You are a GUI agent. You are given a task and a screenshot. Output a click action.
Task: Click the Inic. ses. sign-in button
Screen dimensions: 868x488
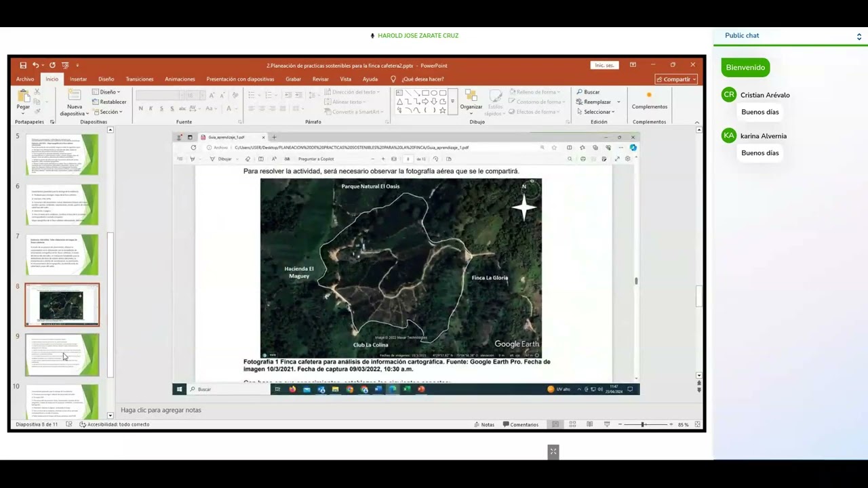pos(604,65)
